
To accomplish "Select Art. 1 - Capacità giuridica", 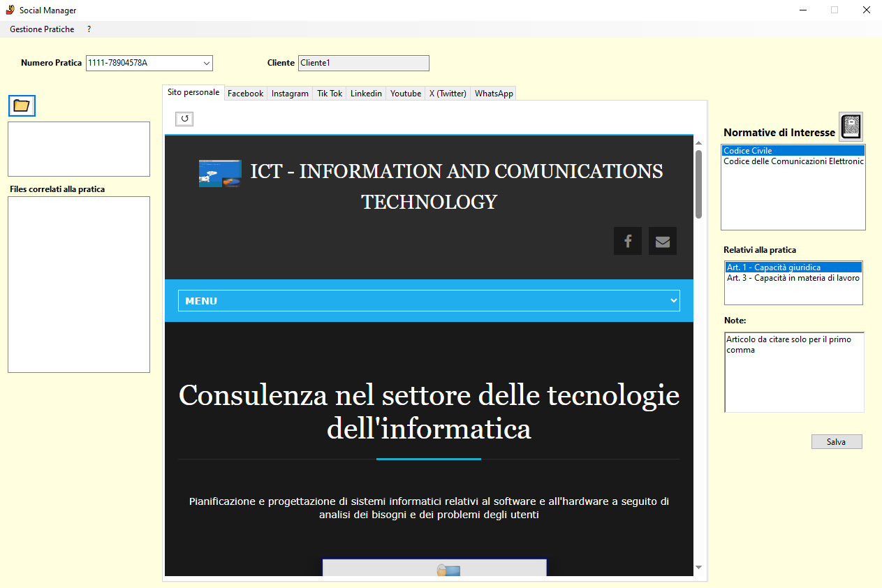I will (x=793, y=267).
